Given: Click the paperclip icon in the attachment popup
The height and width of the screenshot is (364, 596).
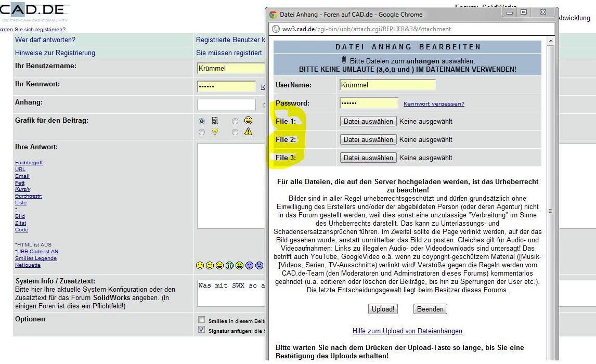Looking at the screenshot, I should (x=344, y=60).
